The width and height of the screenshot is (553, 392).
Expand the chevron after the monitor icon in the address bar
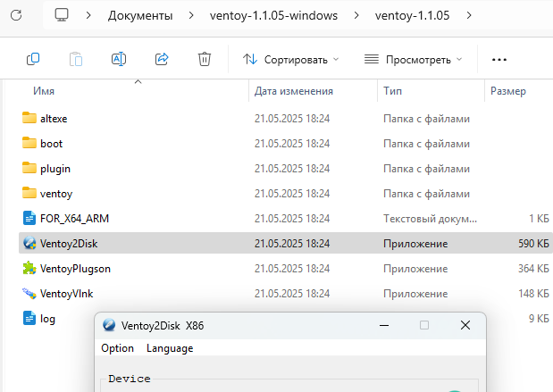(88, 15)
